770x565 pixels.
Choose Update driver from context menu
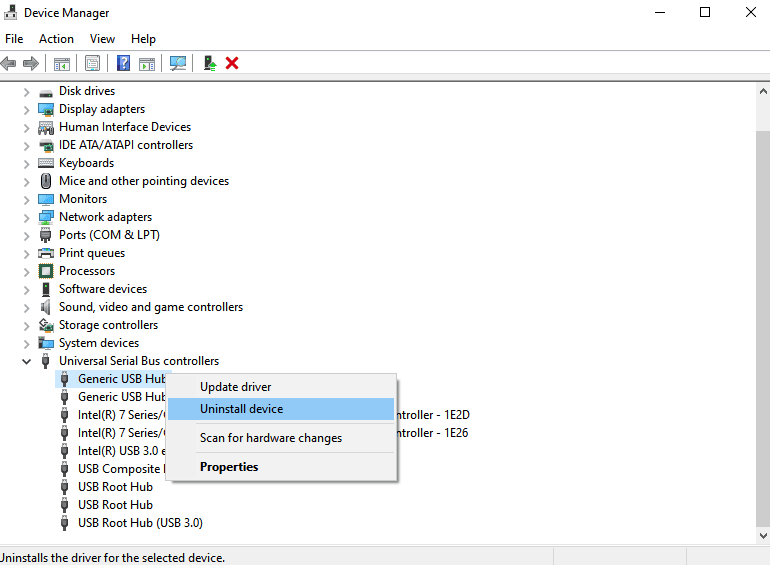click(x=281, y=387)
